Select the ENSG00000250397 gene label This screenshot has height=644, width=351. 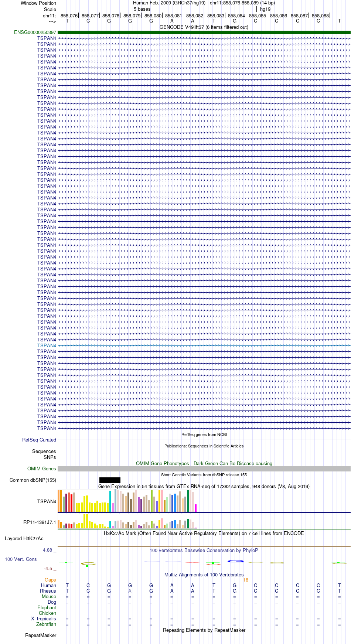(x=35, y=33)
